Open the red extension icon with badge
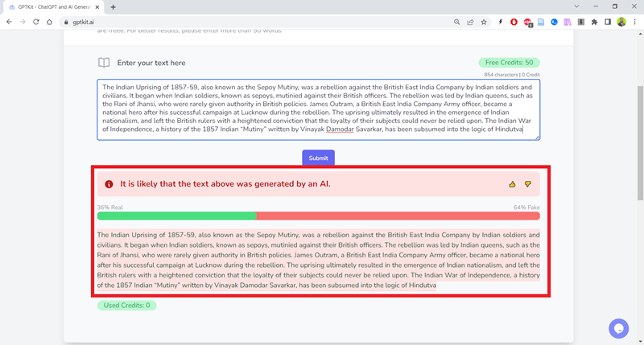 (528, 23)
